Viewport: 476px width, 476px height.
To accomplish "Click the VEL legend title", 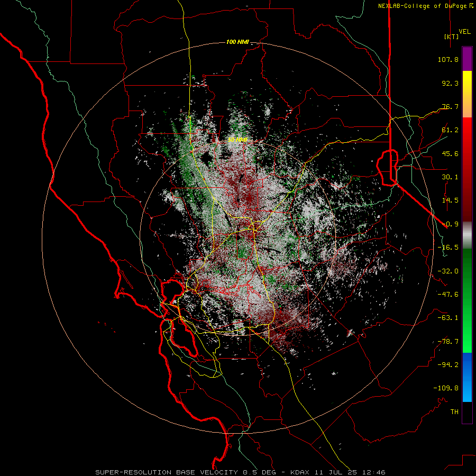I will pos(464,32).
